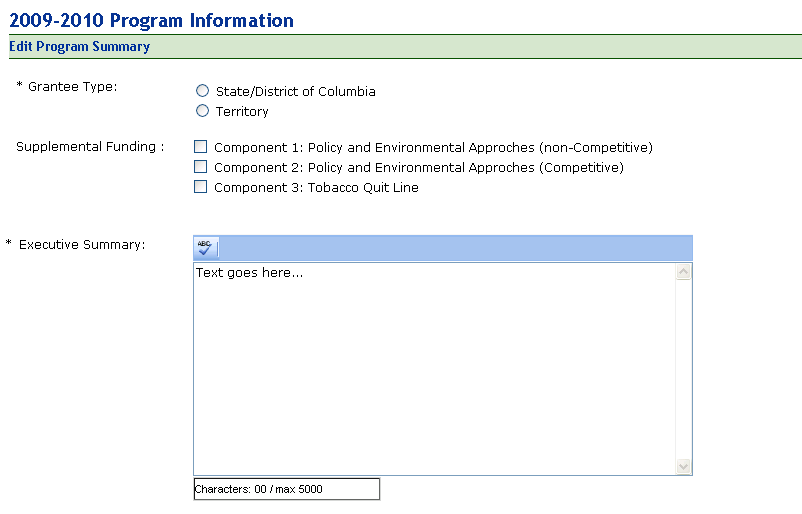
Task: Click the '2009-2010 Program Information' page title
Action: point(152,20)
